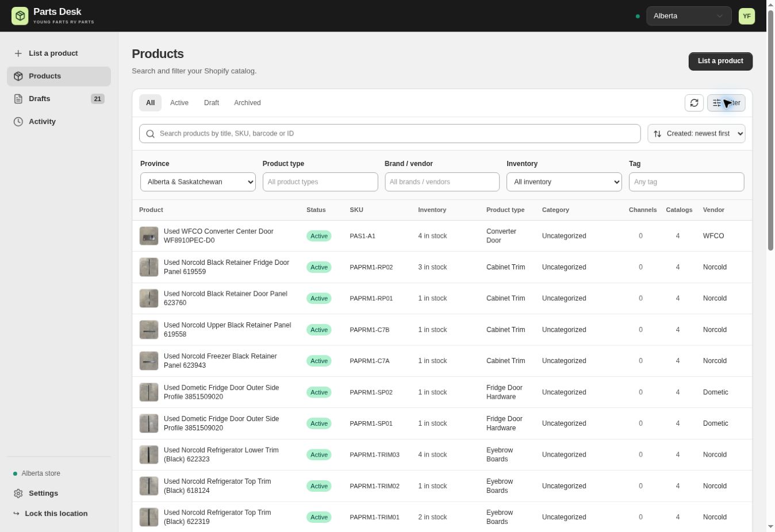Click the Vendor column header
Screen dimensions: 775x532
713,210
